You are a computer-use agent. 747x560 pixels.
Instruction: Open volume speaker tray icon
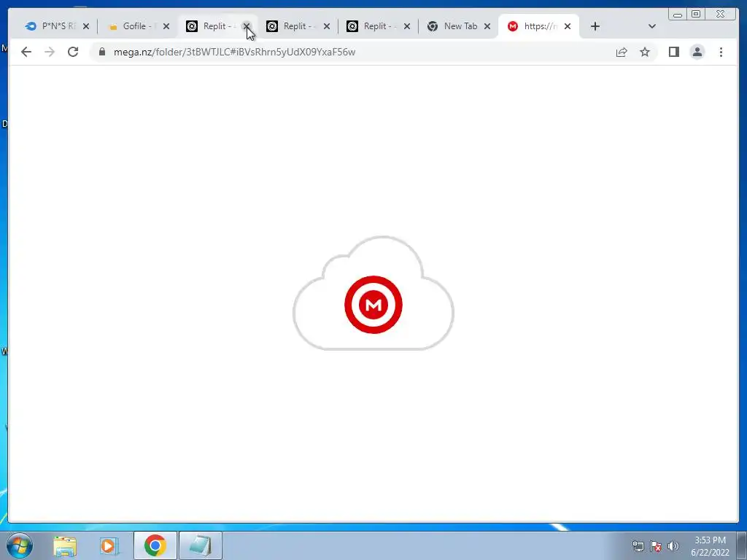673,546
